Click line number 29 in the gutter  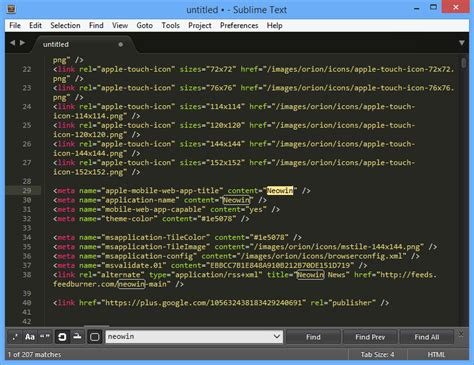click(27, 191)
